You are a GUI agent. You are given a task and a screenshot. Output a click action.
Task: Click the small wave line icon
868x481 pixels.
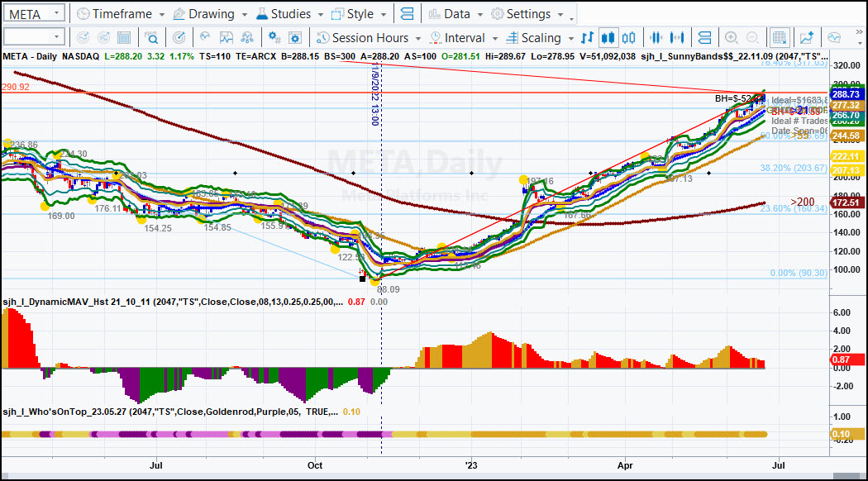(x=205, y=37)
